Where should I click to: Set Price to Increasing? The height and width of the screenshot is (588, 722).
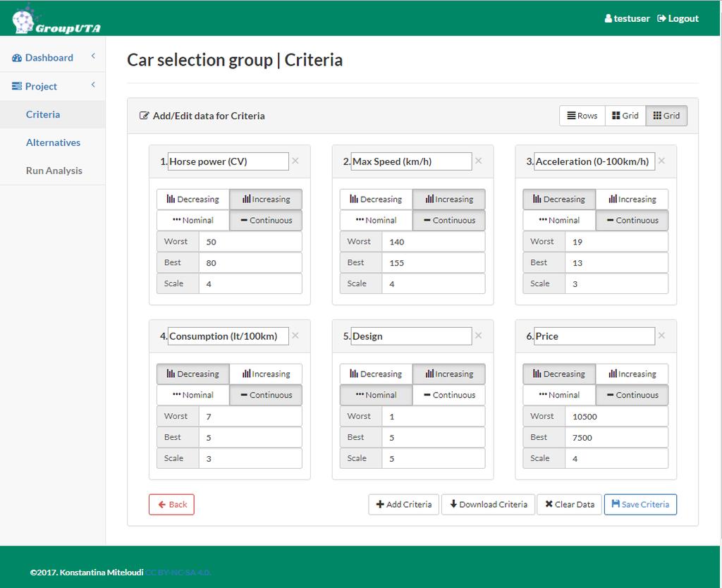tap(632, 374)
